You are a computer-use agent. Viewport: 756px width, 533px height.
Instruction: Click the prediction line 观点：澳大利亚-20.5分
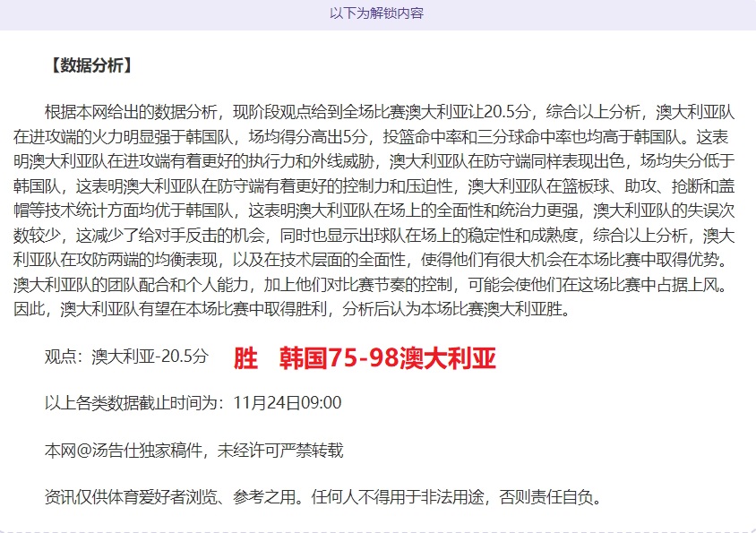click(126, 357)
